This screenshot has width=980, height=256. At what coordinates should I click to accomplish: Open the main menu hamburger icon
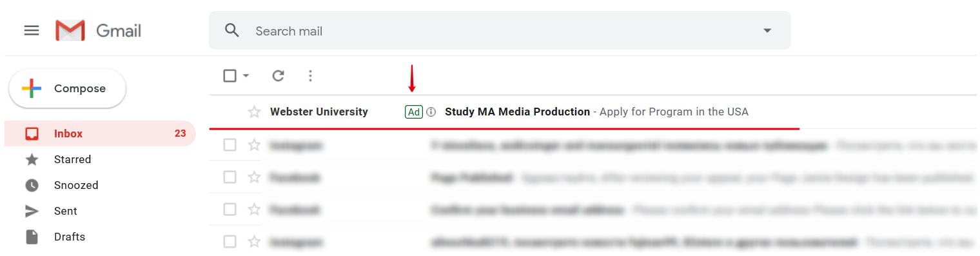pyautogui.click(x=32, y=30)
